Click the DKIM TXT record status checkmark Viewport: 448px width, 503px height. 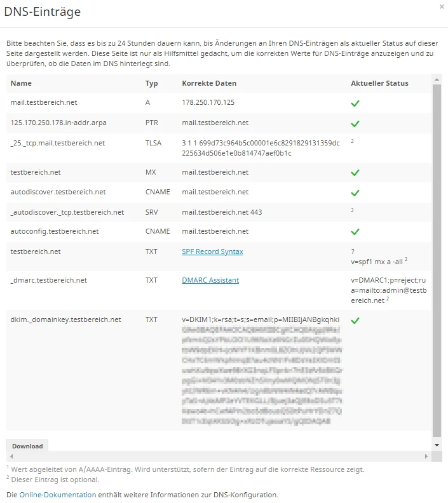355,321
